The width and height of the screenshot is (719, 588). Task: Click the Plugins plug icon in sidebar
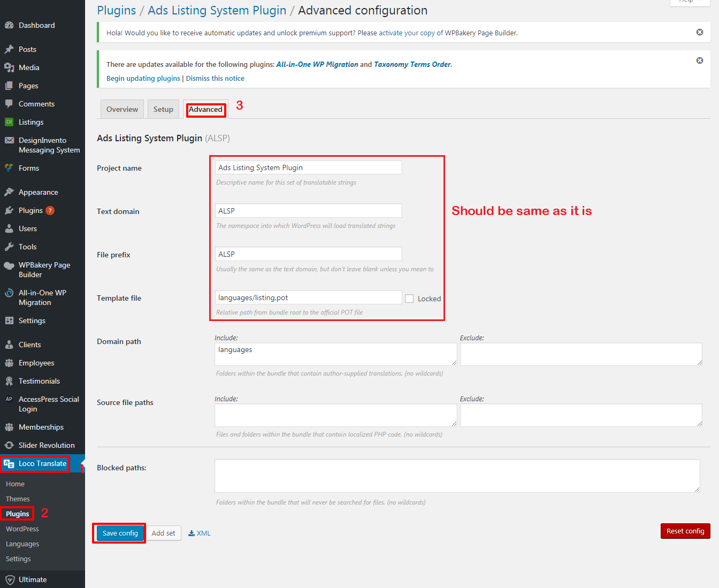9,210
